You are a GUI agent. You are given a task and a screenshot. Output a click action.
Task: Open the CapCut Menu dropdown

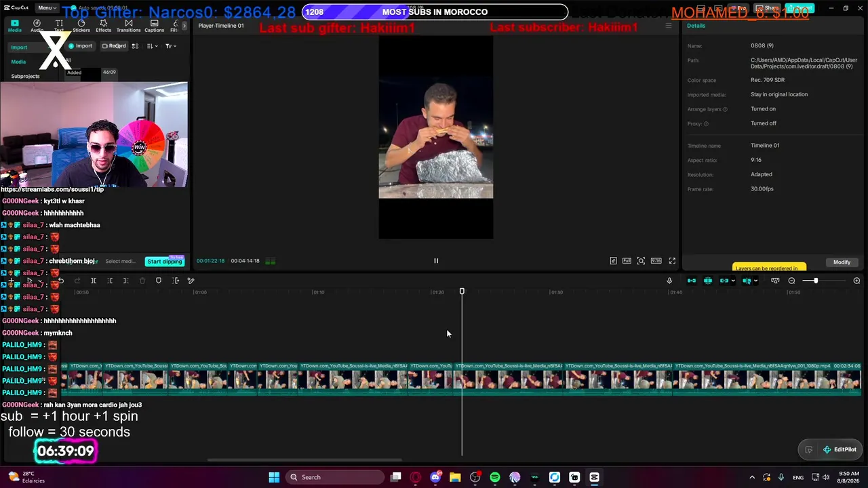[x=46, y=7]
